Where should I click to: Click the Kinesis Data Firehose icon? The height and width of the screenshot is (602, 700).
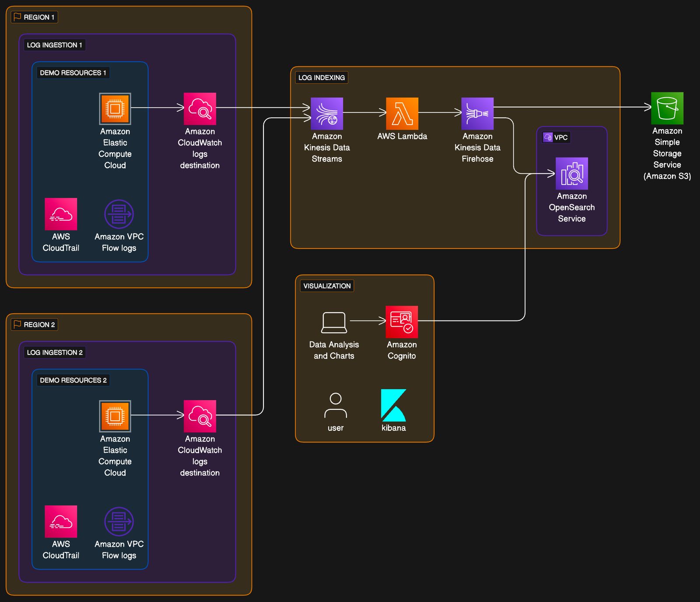(477, 113)
